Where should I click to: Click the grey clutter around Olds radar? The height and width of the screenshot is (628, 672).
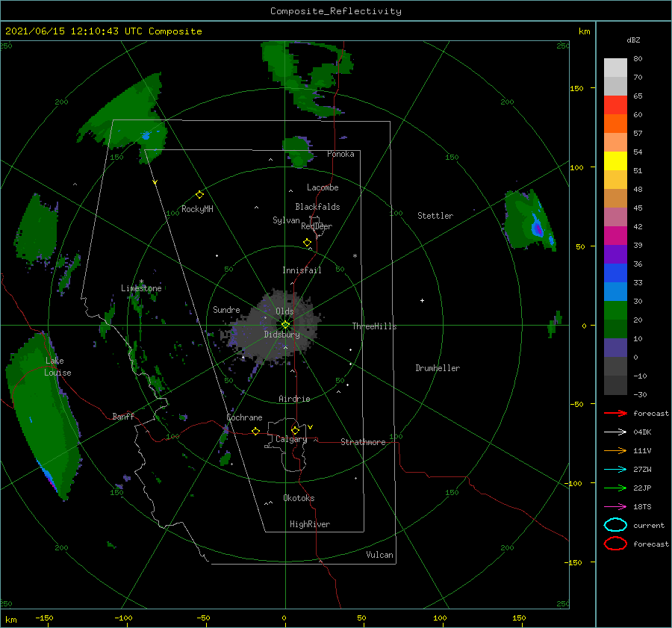274,328
